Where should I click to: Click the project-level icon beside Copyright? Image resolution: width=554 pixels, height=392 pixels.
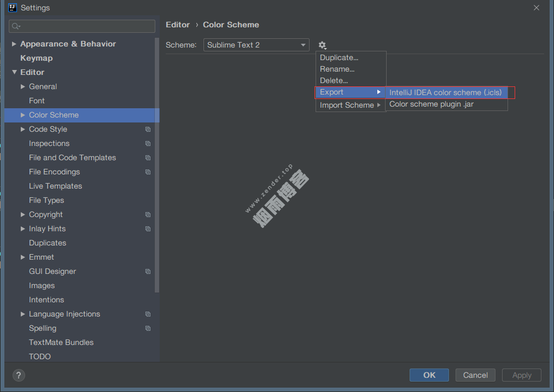click(x=148, y=215)
